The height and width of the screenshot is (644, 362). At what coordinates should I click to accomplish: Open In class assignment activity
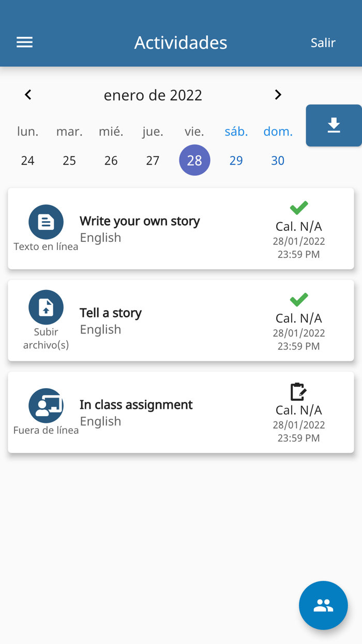[x=136, y=405]
